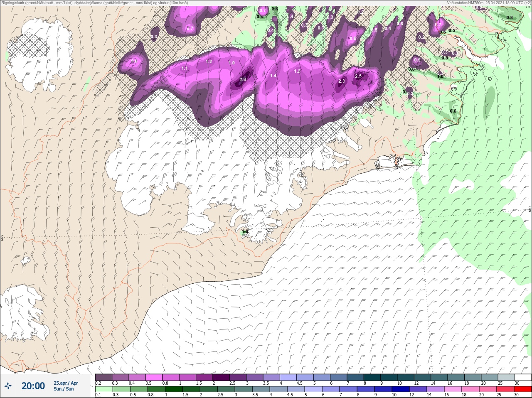Click the 2.3 precipitation value on the map
The width and height of the screenshot is (532, 398).
342,81
